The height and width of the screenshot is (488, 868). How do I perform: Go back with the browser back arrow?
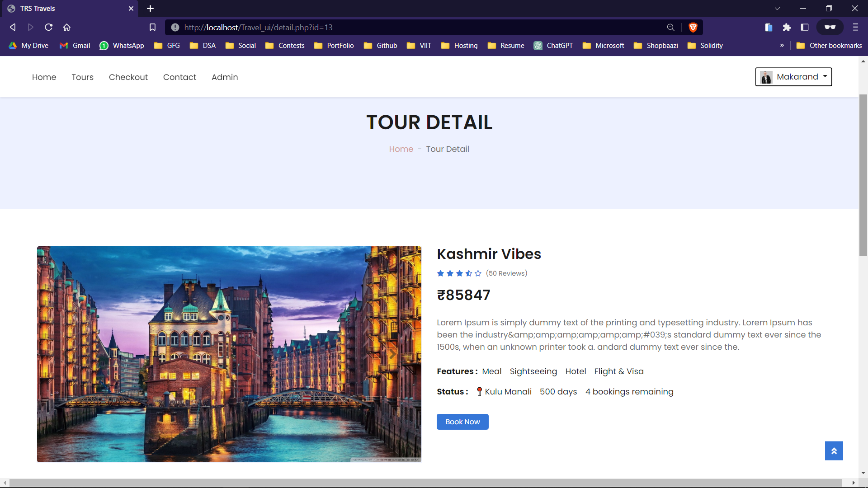point(13,27)
